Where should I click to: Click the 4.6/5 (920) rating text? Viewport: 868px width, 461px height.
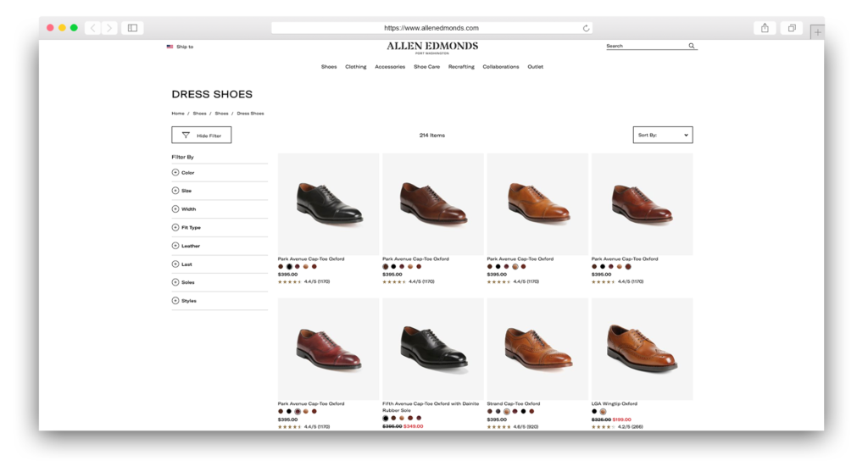click(526, 427)
